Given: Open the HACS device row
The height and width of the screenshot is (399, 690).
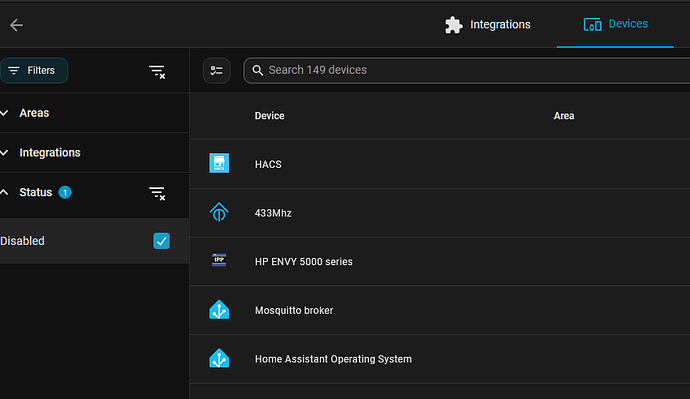Looking at the screenshot, I should [x=440, y=164].
